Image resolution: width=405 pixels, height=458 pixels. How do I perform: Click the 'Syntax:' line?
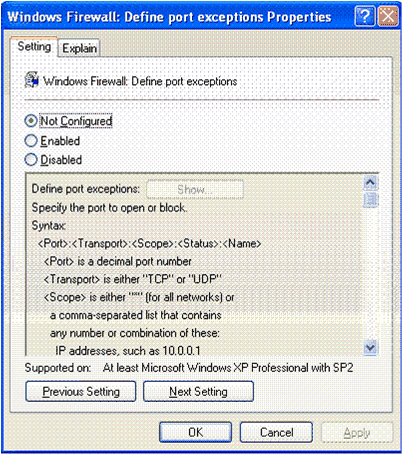[x=49, y=226]
